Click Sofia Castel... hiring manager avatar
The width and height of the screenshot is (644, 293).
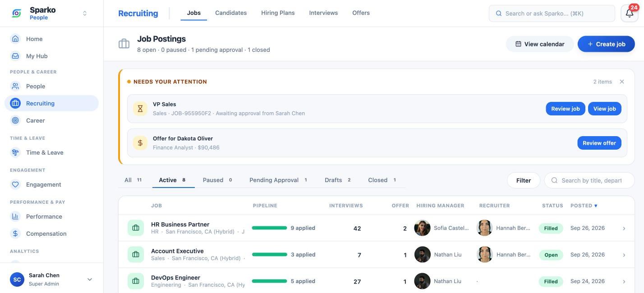(423, 228)
